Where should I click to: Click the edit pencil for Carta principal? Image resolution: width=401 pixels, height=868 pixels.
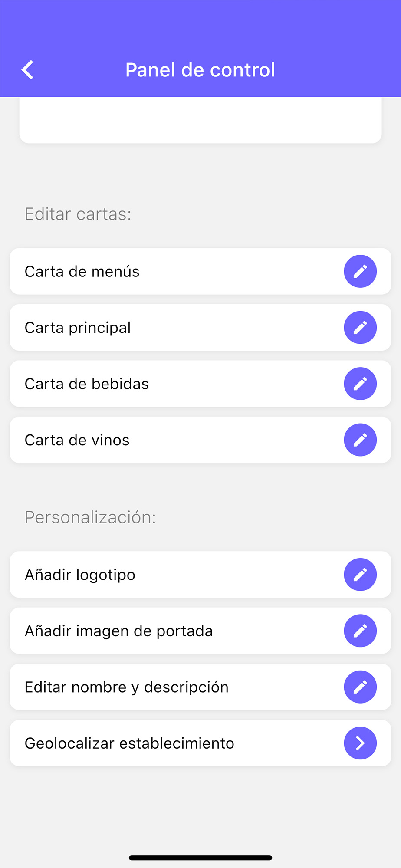pyautogui.click(x=360, y=328)
